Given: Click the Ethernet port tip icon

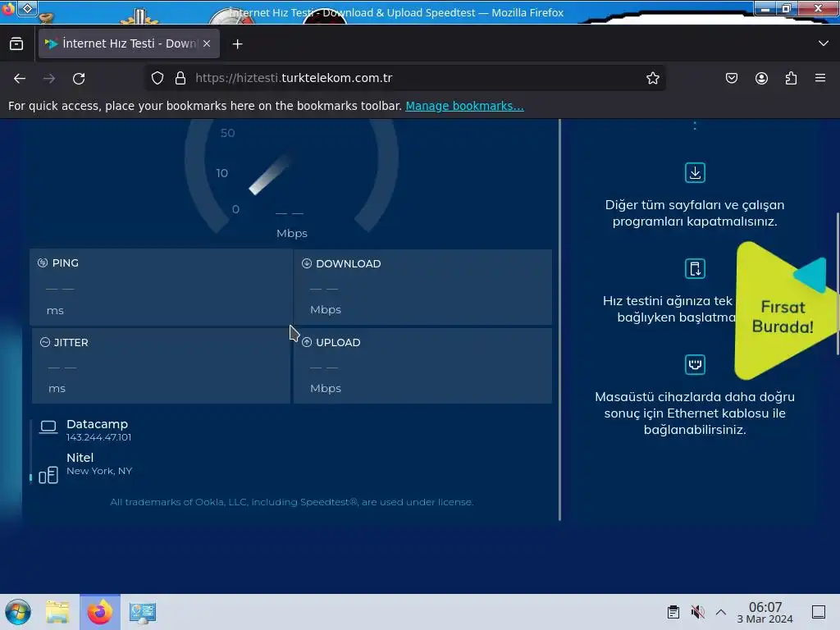Looking at the screenshot, I should [x=695, y=364].
